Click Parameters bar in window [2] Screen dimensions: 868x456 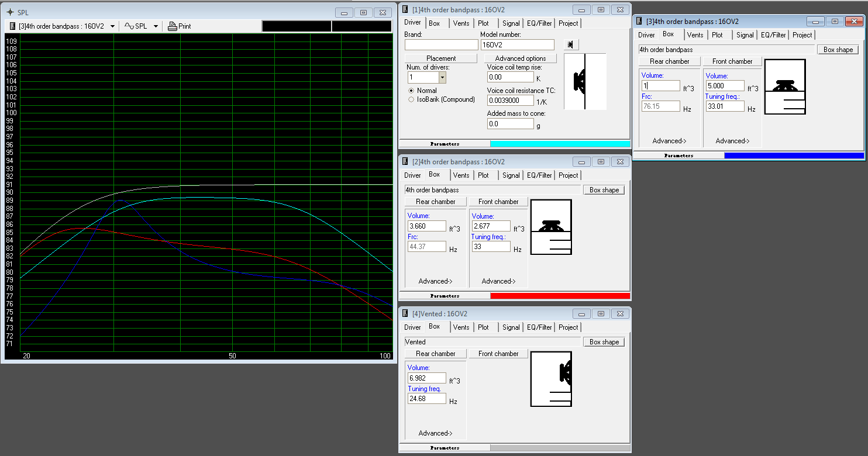tap(445, 296)
